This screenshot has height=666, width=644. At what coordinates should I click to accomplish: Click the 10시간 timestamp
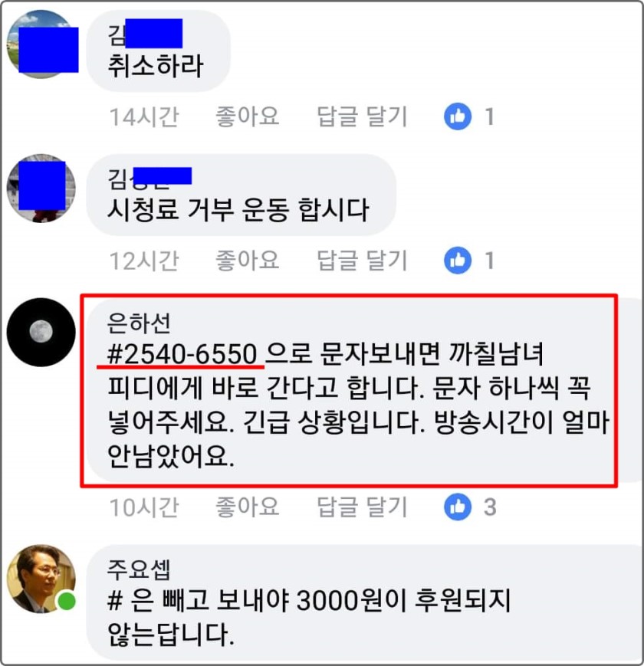point(144,507)
